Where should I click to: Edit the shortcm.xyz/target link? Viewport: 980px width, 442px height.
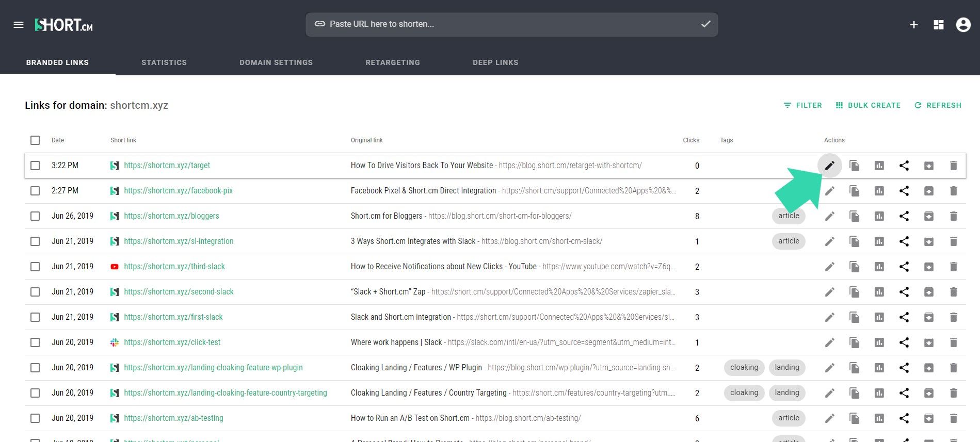[829, 166]
